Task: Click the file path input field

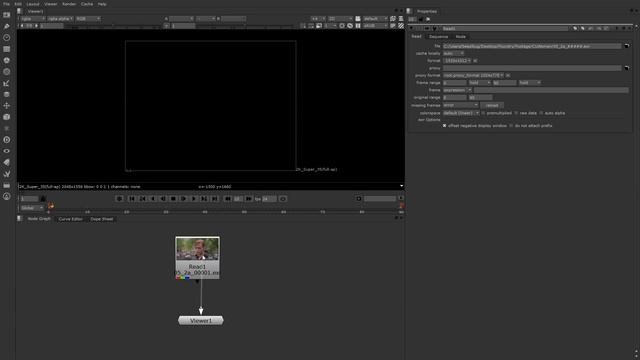Action: [532, 46]
